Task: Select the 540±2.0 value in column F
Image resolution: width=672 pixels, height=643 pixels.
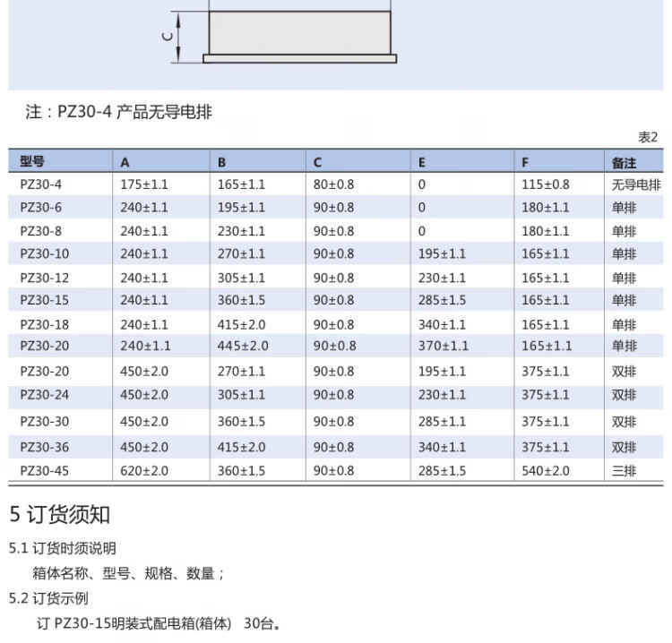Action: pyautogui.click(x=545, y=470)
